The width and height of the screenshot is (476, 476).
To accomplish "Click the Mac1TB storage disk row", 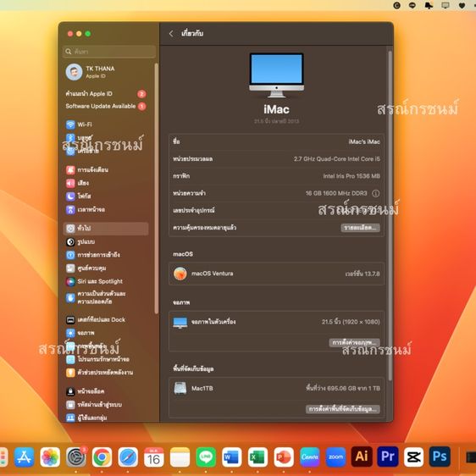I will 276,389.
